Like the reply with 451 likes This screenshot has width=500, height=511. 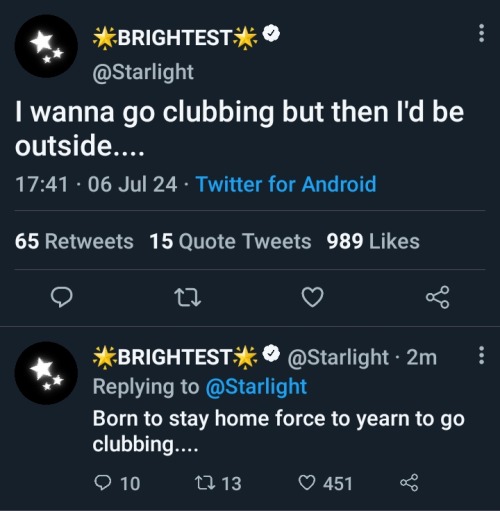325,483
